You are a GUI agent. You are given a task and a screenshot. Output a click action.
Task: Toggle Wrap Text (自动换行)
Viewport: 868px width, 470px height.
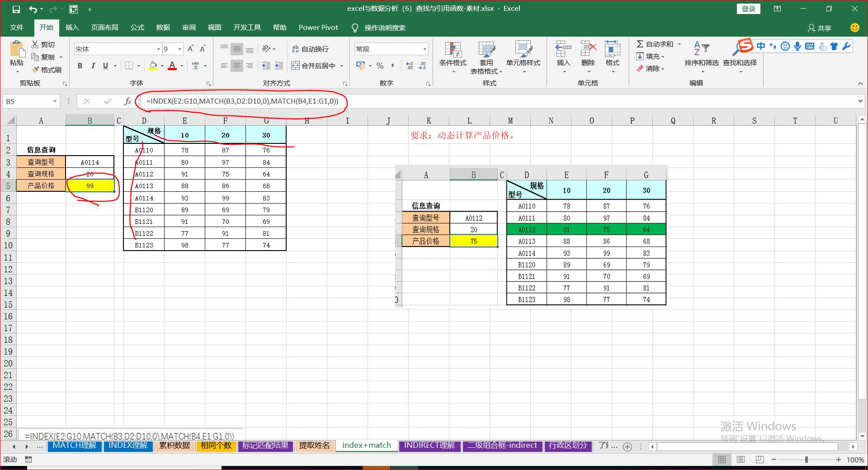[310, 49]
